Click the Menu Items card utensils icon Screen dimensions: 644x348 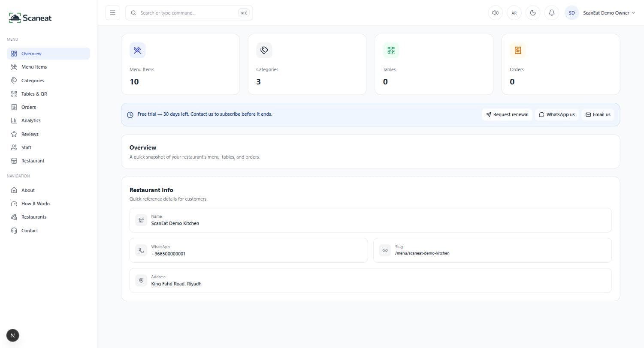click(x=137, y=50)
